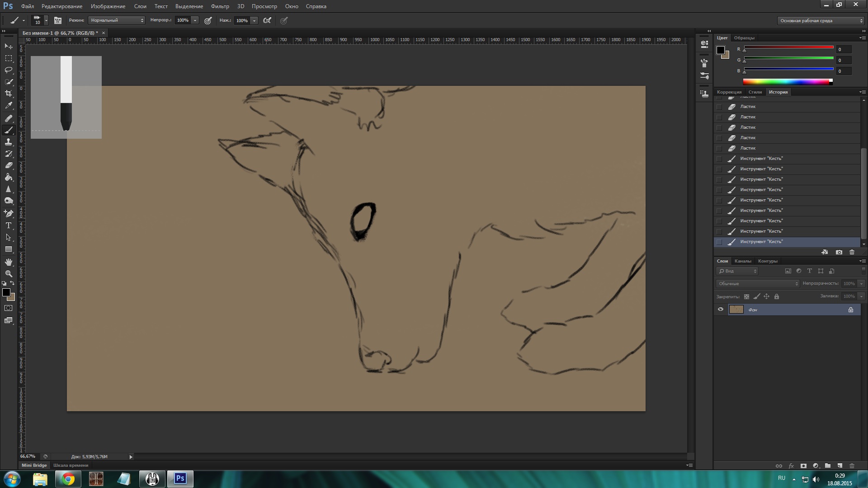Create a new layer

coord(840,466)
